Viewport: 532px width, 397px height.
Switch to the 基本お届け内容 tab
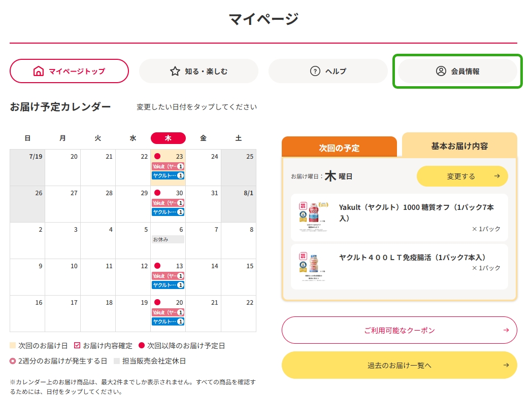point(459,146)
